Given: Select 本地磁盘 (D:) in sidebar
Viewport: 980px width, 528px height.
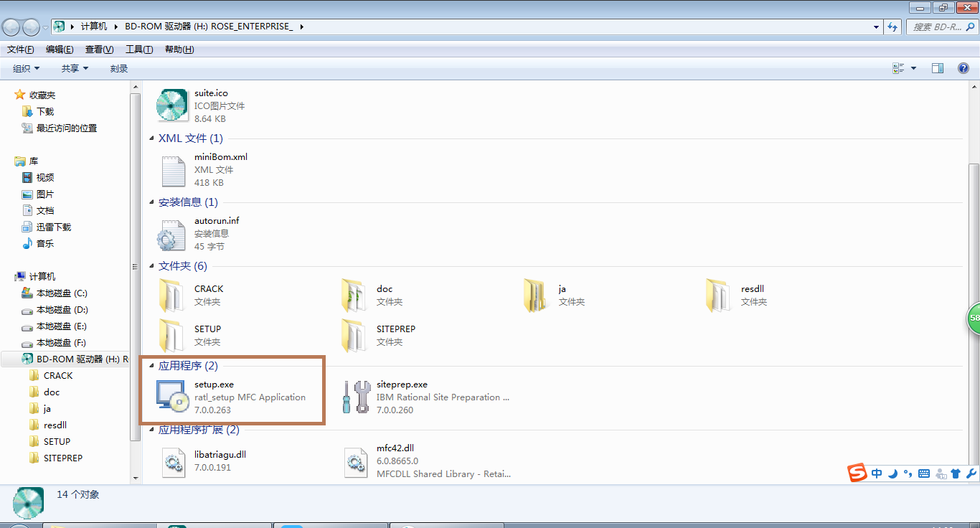Looking at the screenshot, I should (x=62, y=309).
